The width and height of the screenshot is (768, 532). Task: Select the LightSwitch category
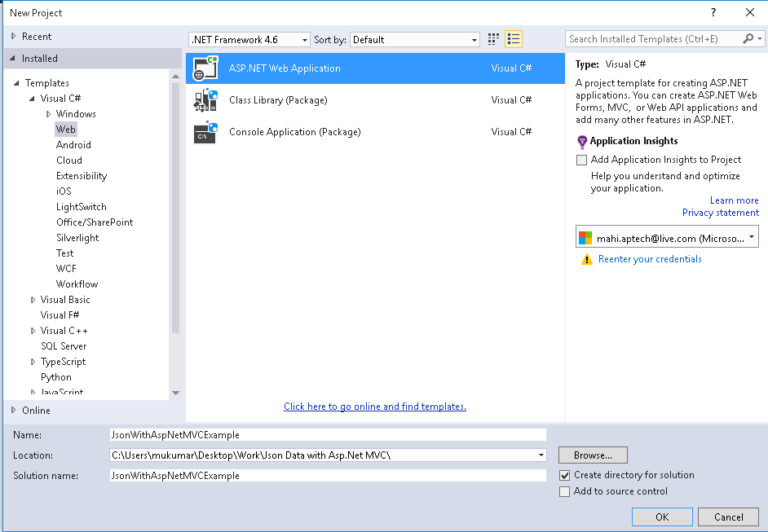[82, 207]
